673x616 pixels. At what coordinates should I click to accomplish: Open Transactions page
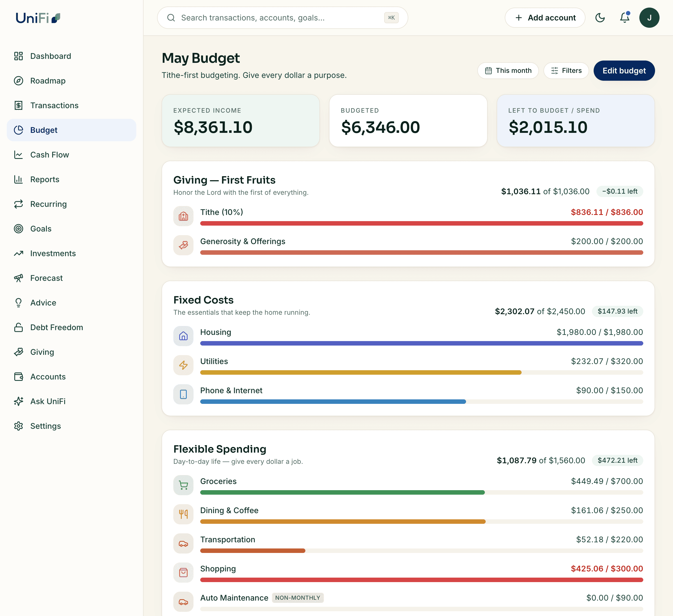tap(72, 105)
